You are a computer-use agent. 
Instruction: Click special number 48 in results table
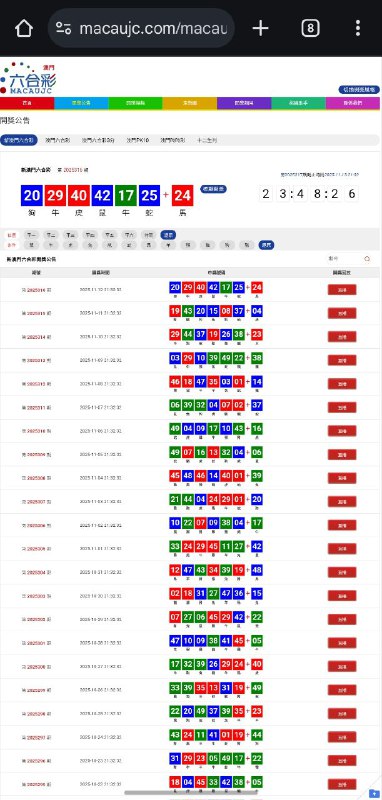(x=257, y=570)
